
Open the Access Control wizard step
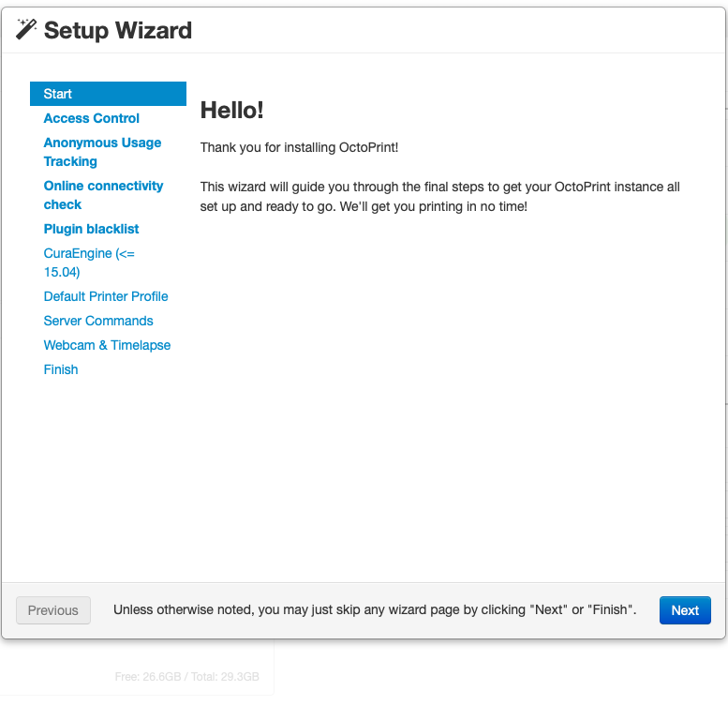coord(92,118)
